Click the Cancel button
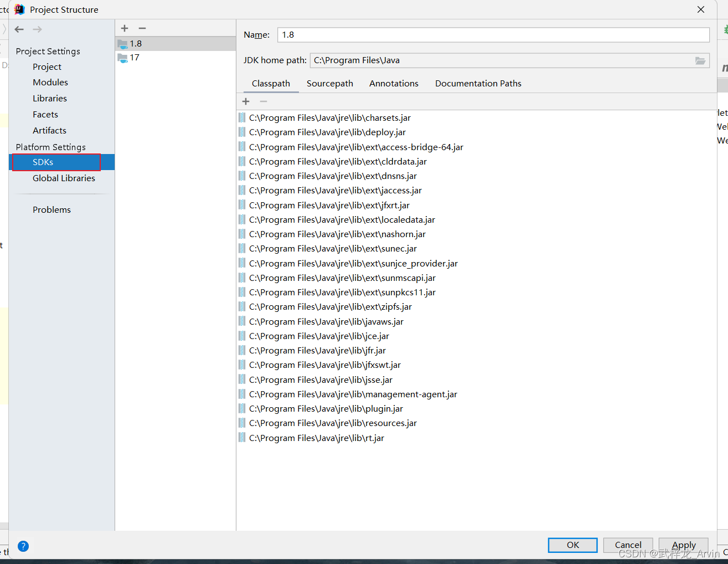The image size is (728, 564). tap(628, 545)
